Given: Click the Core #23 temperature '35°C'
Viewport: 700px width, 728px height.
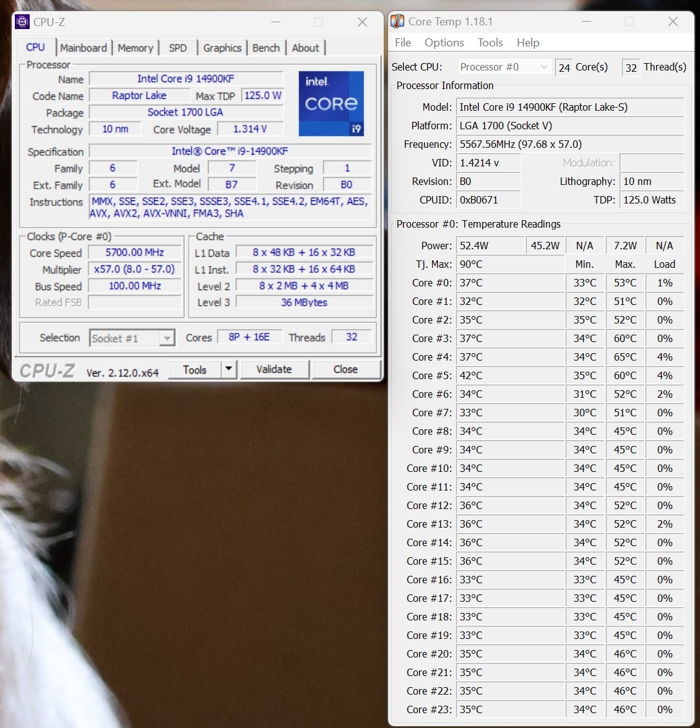Looking at the screenshot, I should (510, 709).
